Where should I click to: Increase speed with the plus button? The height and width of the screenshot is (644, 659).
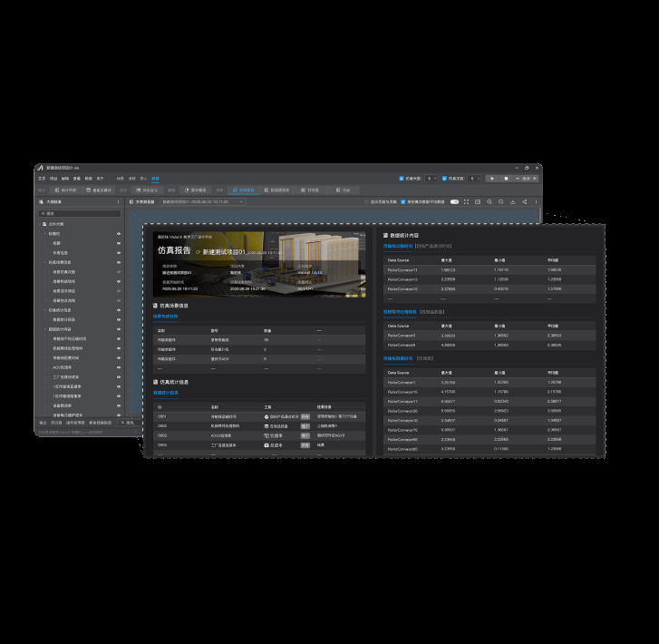[x=535, y=179]
